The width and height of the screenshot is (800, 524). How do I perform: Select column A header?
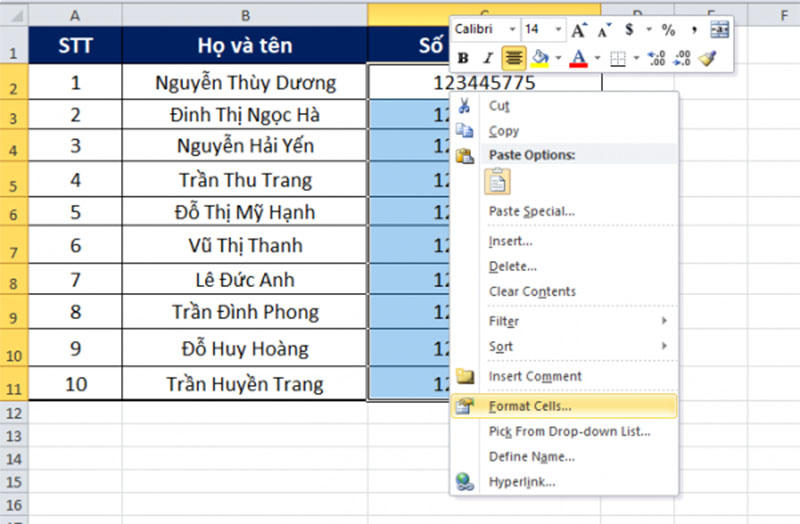pos(75,15)
